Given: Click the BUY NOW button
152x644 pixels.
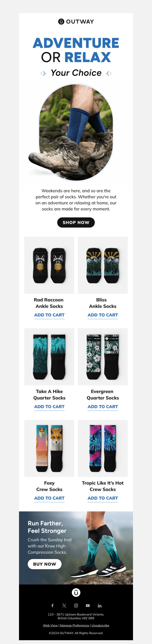Looking at the screenshot, I should [x=44, y=564].
